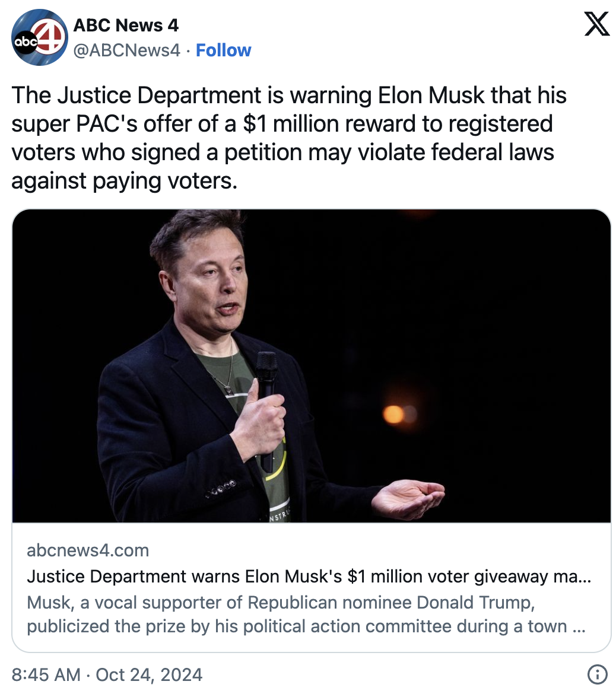Click the orange light in the photo
This screenshot has width=616, height=694.
point(393,414)
